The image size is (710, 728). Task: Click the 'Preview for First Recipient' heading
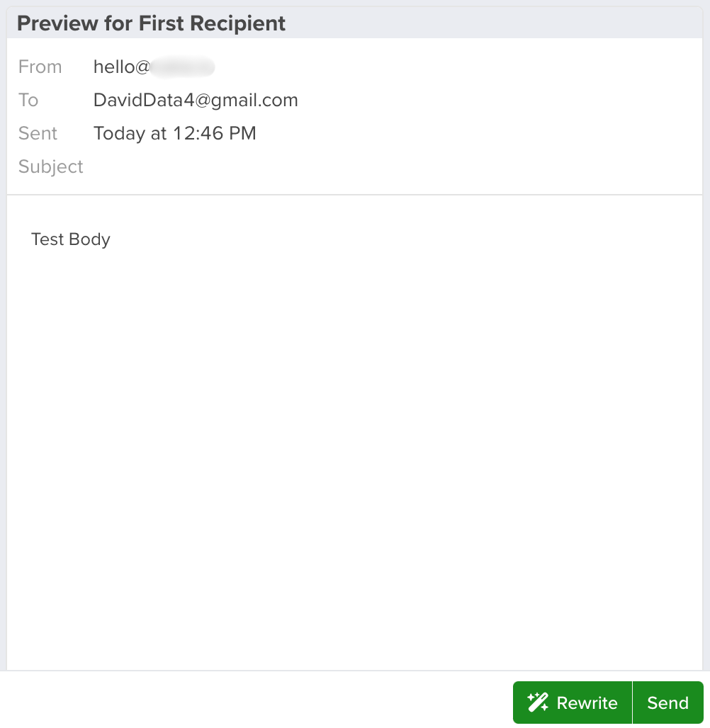[151, 23]
